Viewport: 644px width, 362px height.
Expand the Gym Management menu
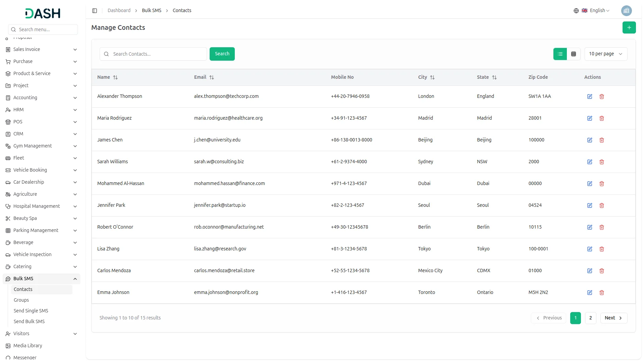coord(42,146)
